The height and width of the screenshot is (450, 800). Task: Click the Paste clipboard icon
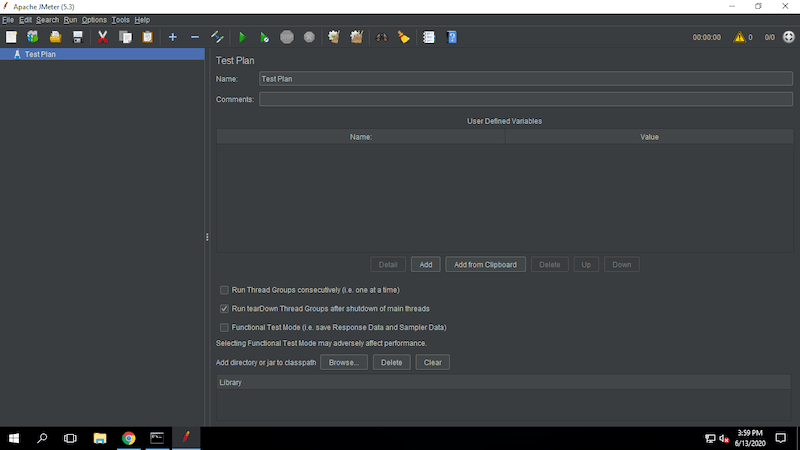[147, 37]
